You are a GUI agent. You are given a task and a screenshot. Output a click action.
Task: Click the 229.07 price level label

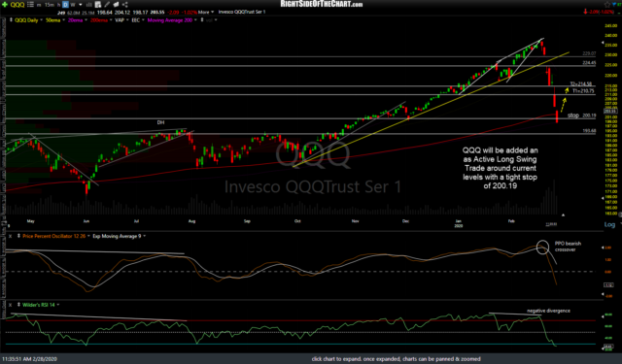pyautogui.click(x=589, y=53)
